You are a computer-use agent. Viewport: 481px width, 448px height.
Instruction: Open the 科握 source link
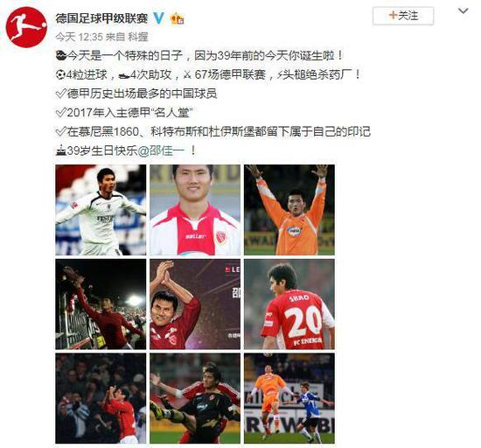(x=138, y=37)
